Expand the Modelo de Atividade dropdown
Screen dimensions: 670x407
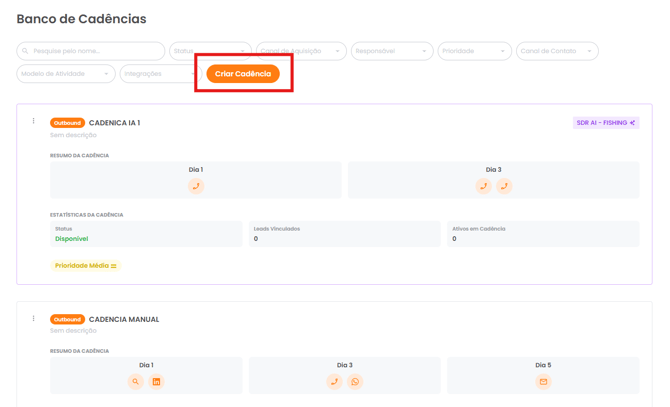coord(66,74)
